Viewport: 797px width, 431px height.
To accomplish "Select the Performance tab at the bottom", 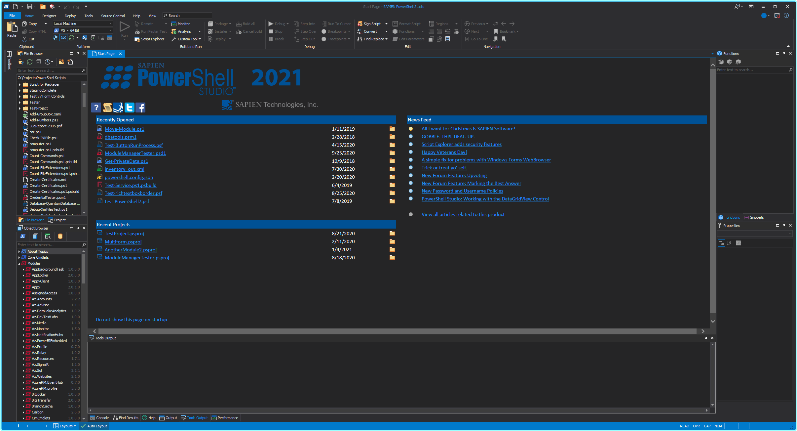I will pyautogui.click(x=225, y=418).
